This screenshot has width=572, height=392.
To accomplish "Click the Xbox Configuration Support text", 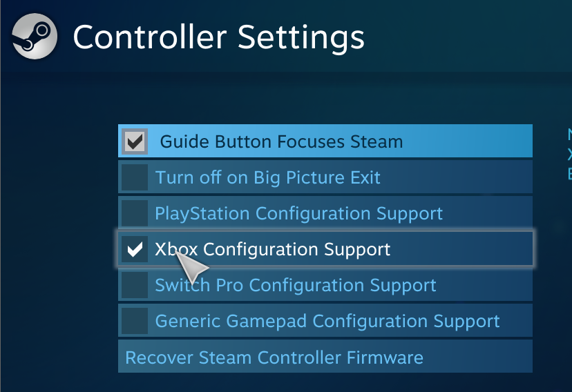I will 273,249.
